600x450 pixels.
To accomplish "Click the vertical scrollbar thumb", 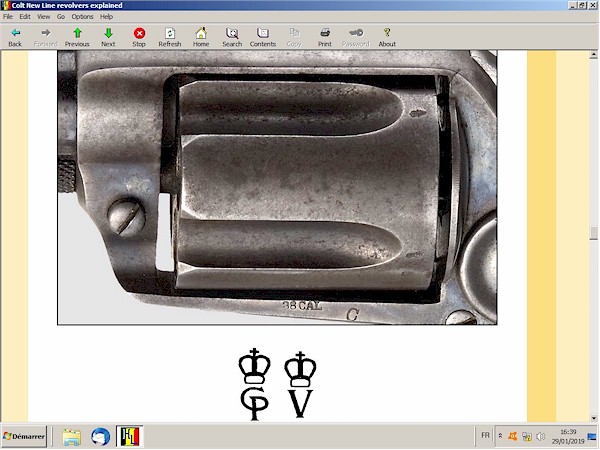I will coord(593,233).
